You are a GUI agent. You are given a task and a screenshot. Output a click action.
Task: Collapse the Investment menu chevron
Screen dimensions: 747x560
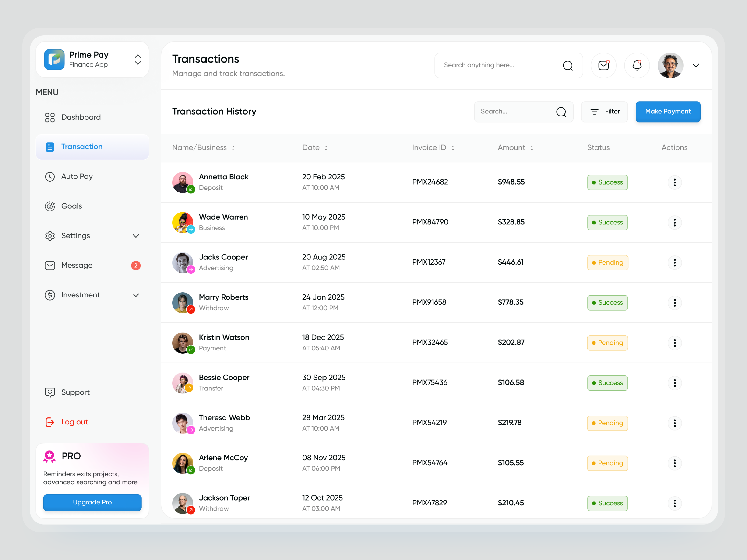(x=136, y=295)
